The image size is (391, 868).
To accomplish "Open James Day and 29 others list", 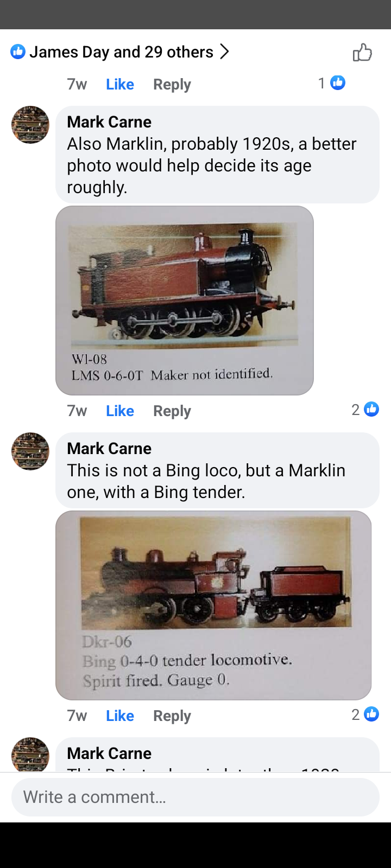I will point(121,52).
